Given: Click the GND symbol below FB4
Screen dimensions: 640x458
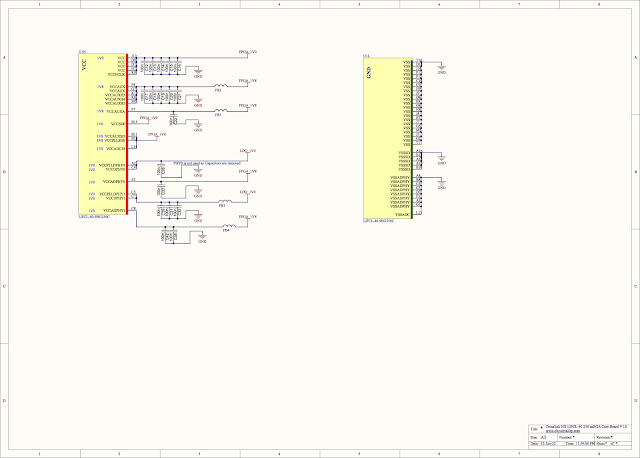Looking at the screenshot, I should click(x=202, y=238).
